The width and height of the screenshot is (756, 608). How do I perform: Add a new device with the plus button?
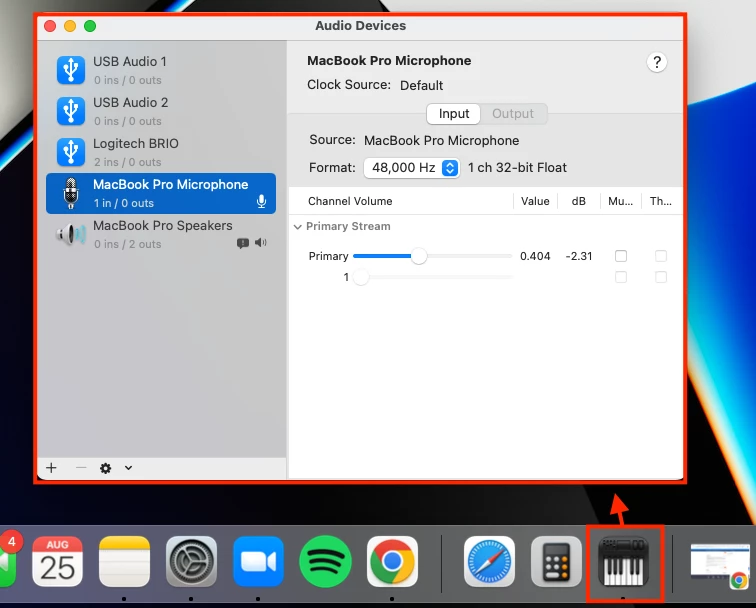(x=51, y=468)
